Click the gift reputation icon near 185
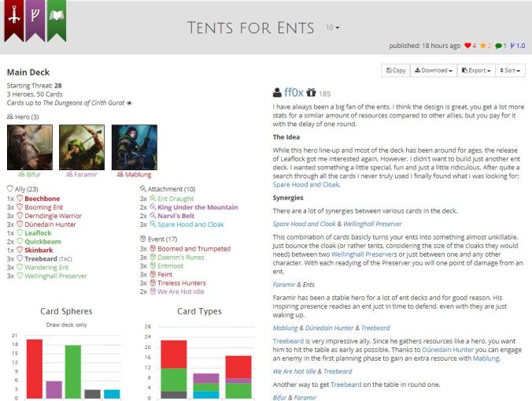 tap(311, 92)
